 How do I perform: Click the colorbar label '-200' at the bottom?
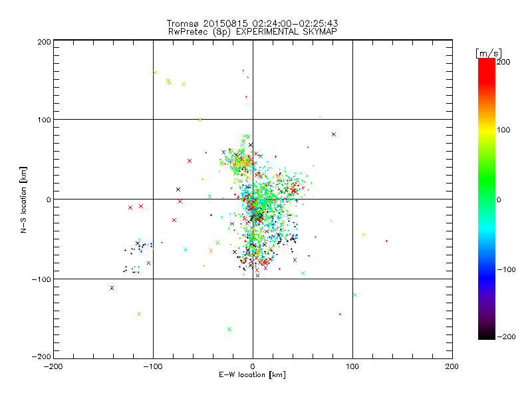coord(507,336)
